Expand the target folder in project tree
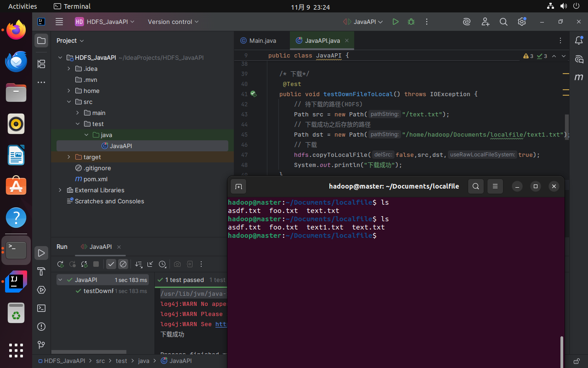588x368 pixels. [x=69, y=157]
